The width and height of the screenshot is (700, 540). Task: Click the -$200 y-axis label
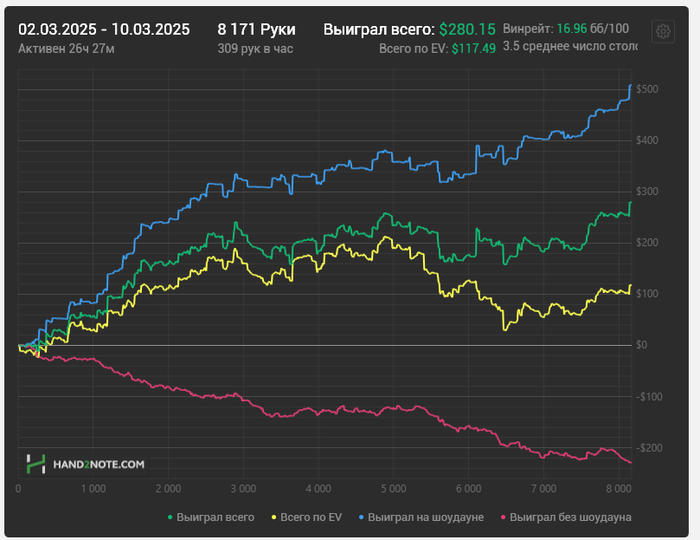pyautogui.click(x=649, y=448)
